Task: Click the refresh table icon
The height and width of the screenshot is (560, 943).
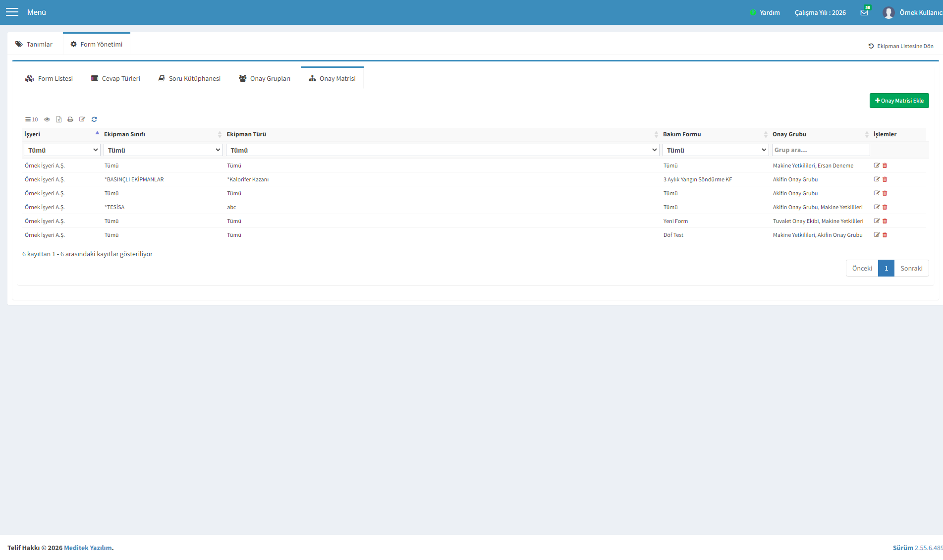Action: coord(94,119)
